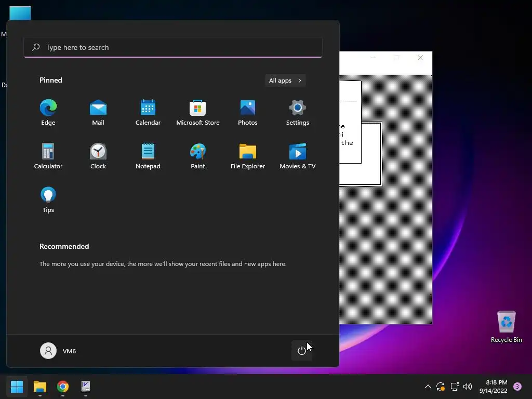
Task: Open Notepad
Action: [x=148, y=156]
